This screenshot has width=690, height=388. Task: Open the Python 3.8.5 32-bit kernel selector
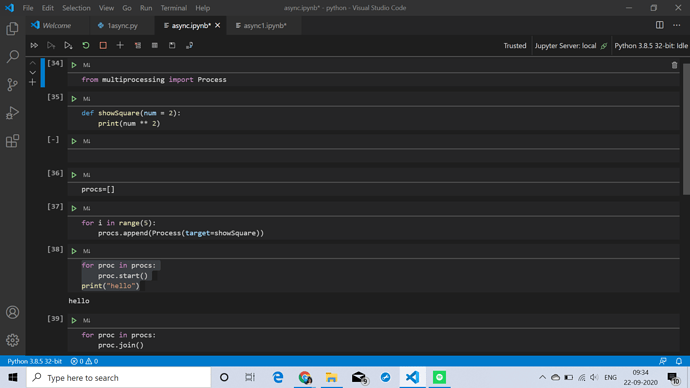651,46
